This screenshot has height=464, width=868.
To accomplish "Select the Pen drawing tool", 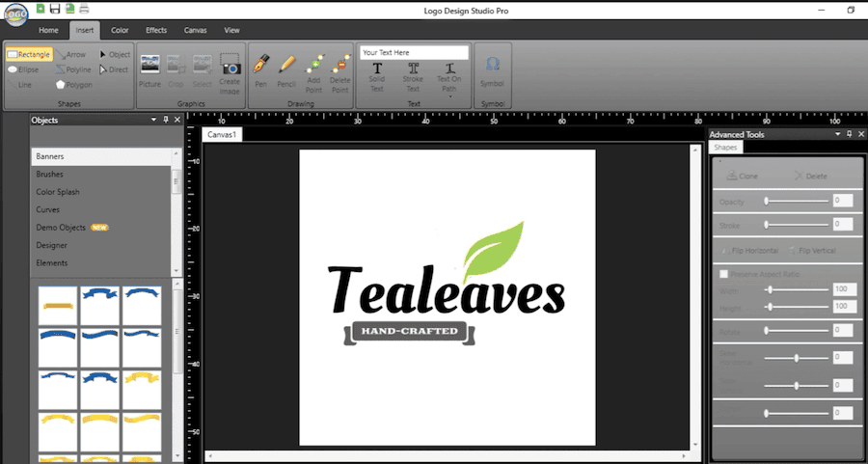I will coord(260,70).
